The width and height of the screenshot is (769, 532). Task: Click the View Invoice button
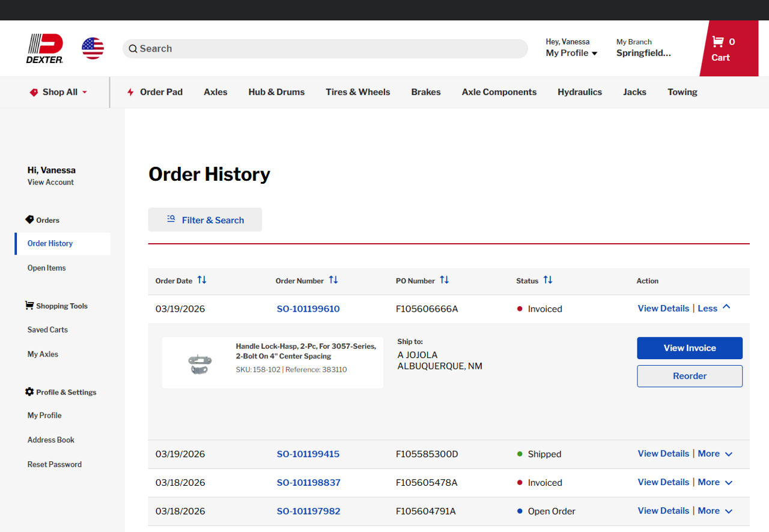tap(690, 348)
